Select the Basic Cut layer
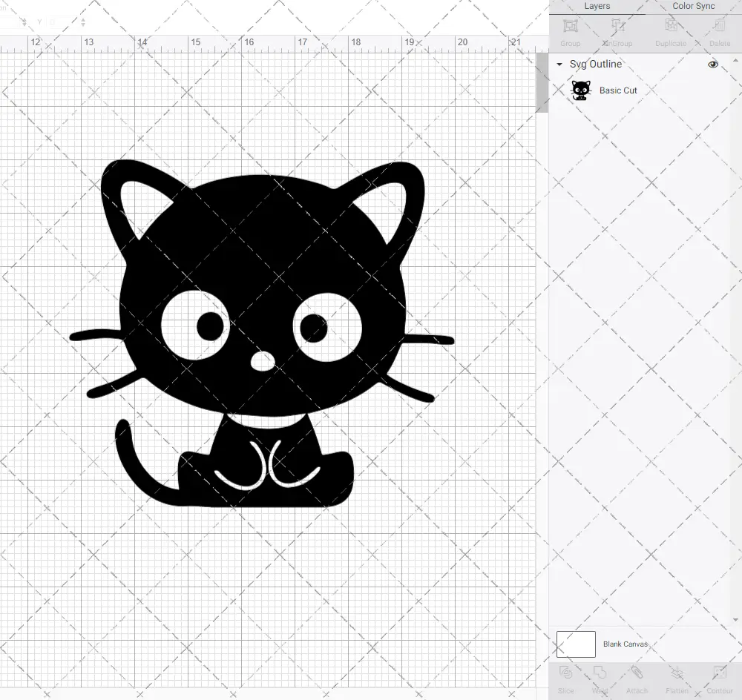The height and width of the screenshot is (700, 742). tap(618, 90)
